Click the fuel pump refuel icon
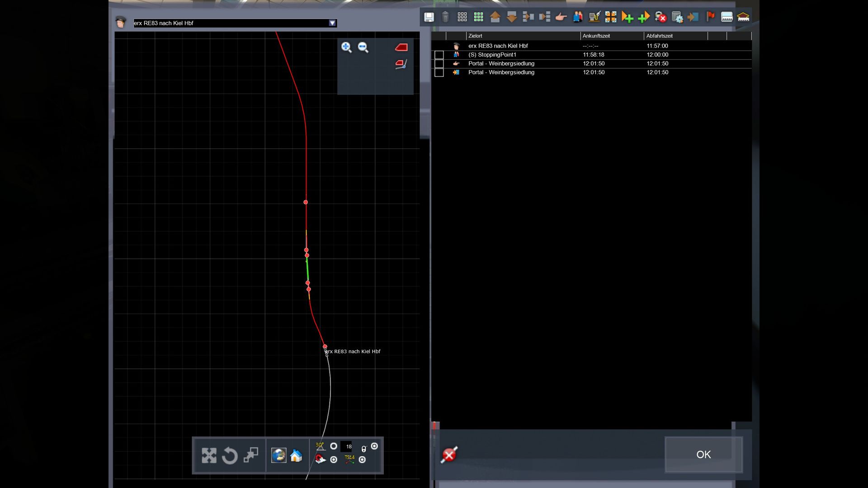Screen dimensions: 868x488 594,17
